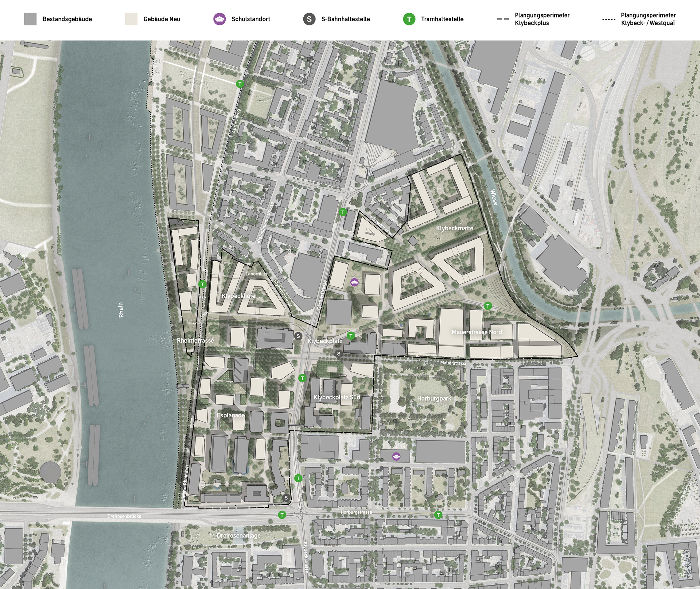The width and height of the screenshot is (700, 589).
Task: Click the school icon near Gärtnerstrasse
Action: [x=354, y=283]
